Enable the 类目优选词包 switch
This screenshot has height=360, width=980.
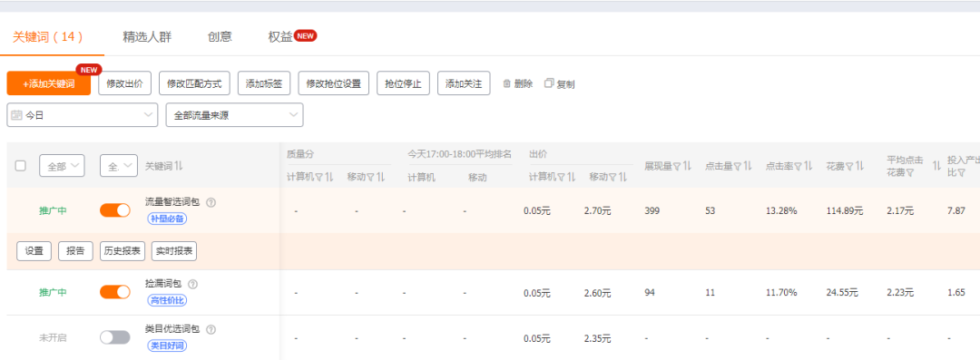[115, 337]
